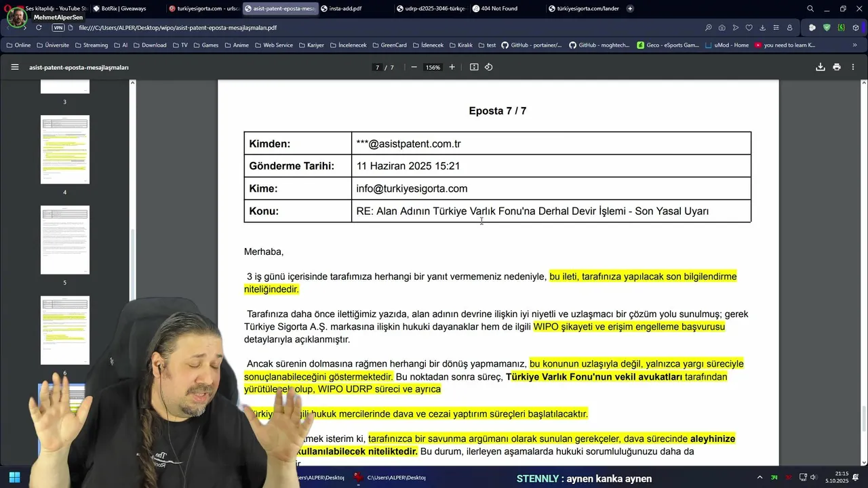Viewport: 868px width, 488px height.
Task: Expand the bookmarks bar overflow chevron
Action: (x=854, y=45)
